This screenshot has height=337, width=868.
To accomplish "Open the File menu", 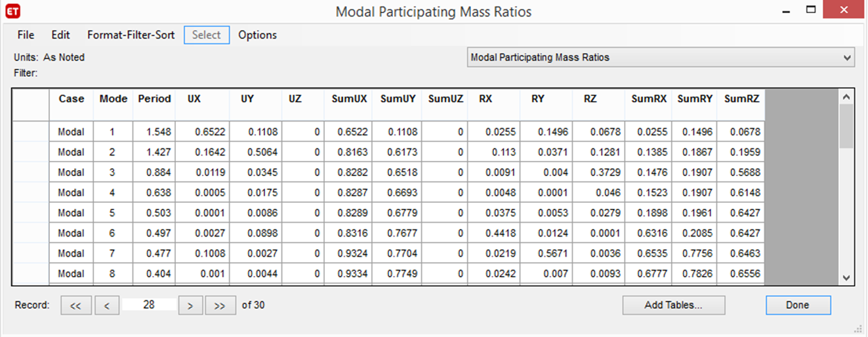I will (26, 35).
